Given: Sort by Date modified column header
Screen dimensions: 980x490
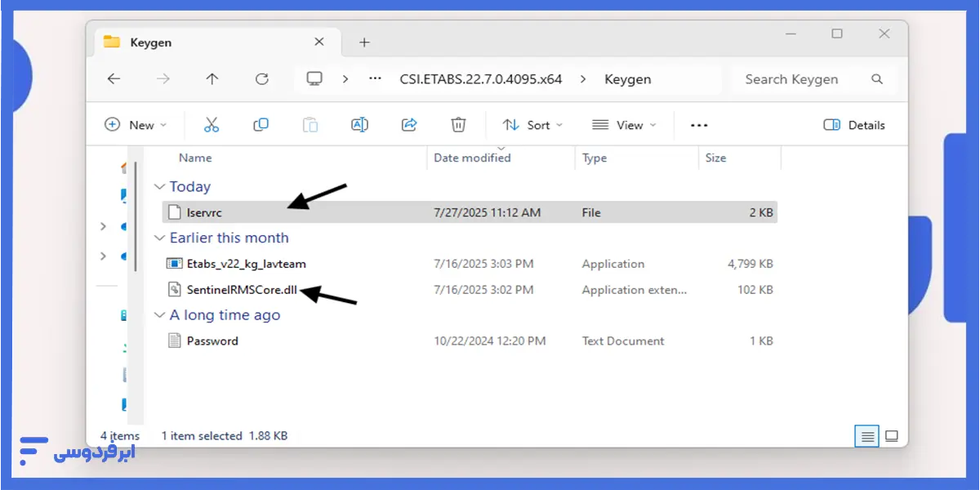Looking at the screenshot, I should (x=472, y=158).
